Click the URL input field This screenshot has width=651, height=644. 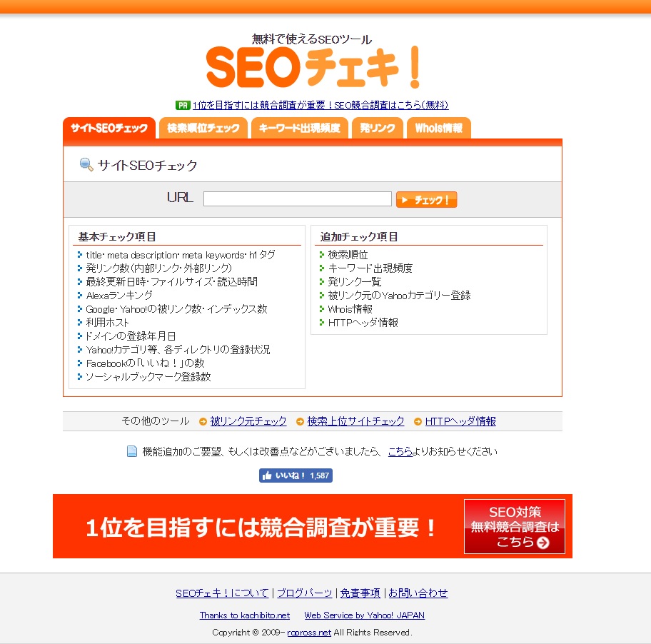pos(298,199)
